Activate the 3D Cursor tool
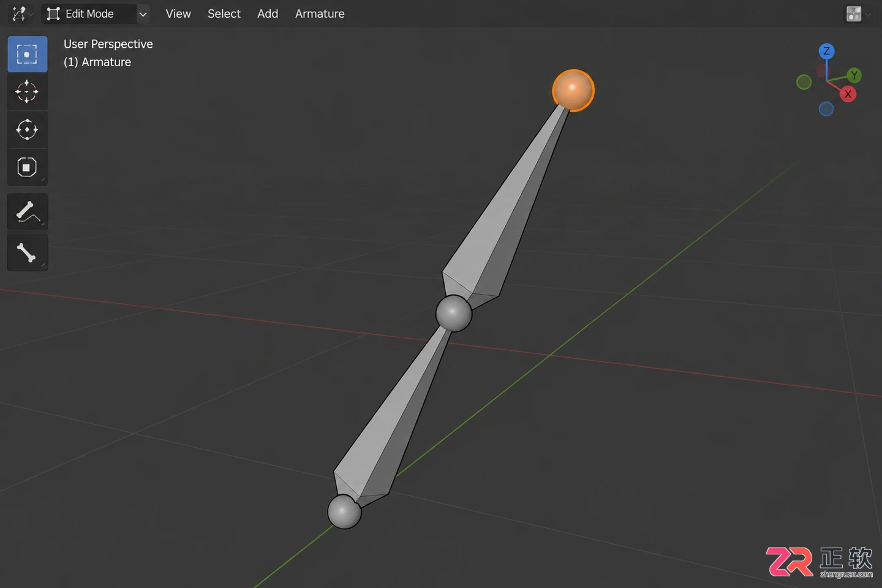 tap(27, 92)
